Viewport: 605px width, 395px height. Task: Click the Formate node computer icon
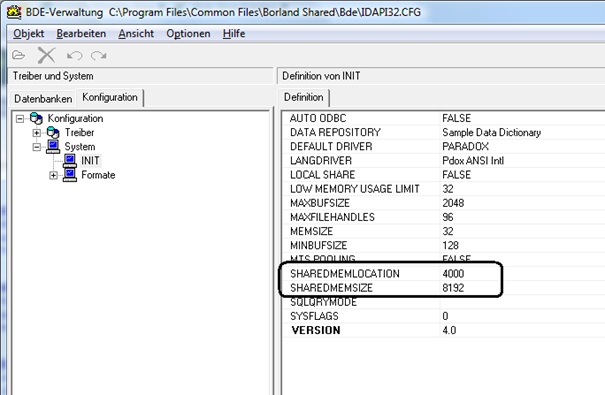[x=70, y=175]
